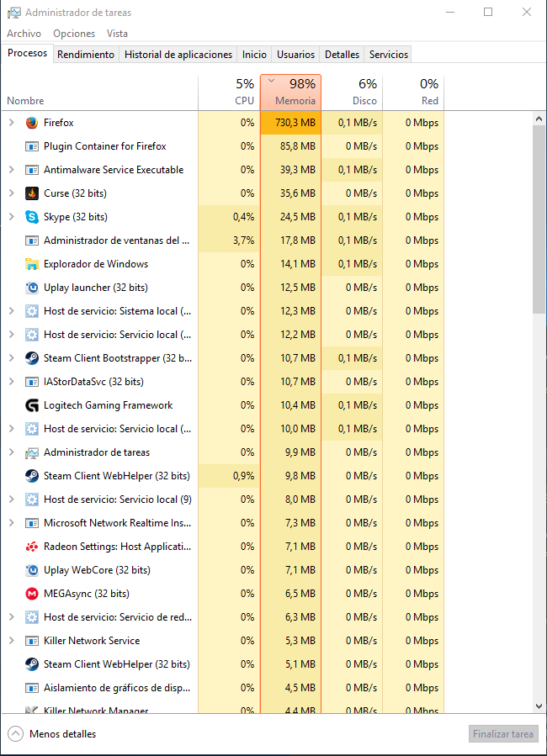The image size is (547, 756).
Task: Click the Plugin Container for Firefox icon
Action: pos(32,146)
